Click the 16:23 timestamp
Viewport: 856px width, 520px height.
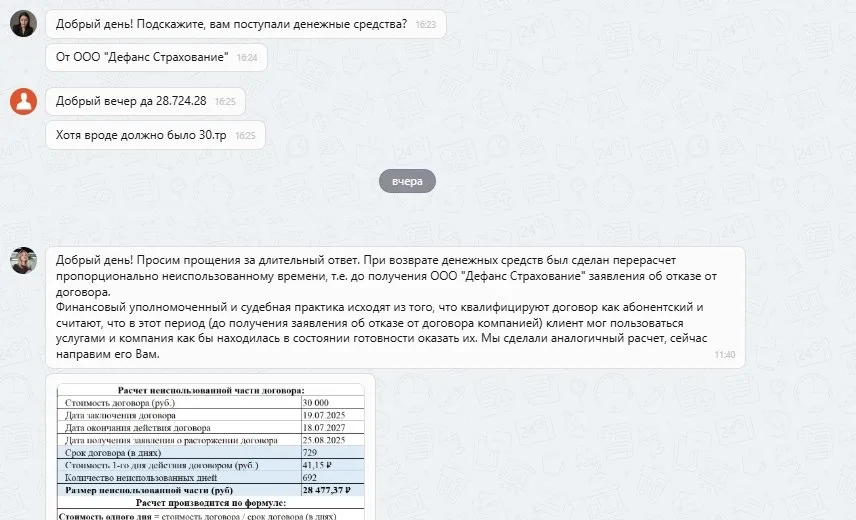pyautogui.click(x=426, y=25)
